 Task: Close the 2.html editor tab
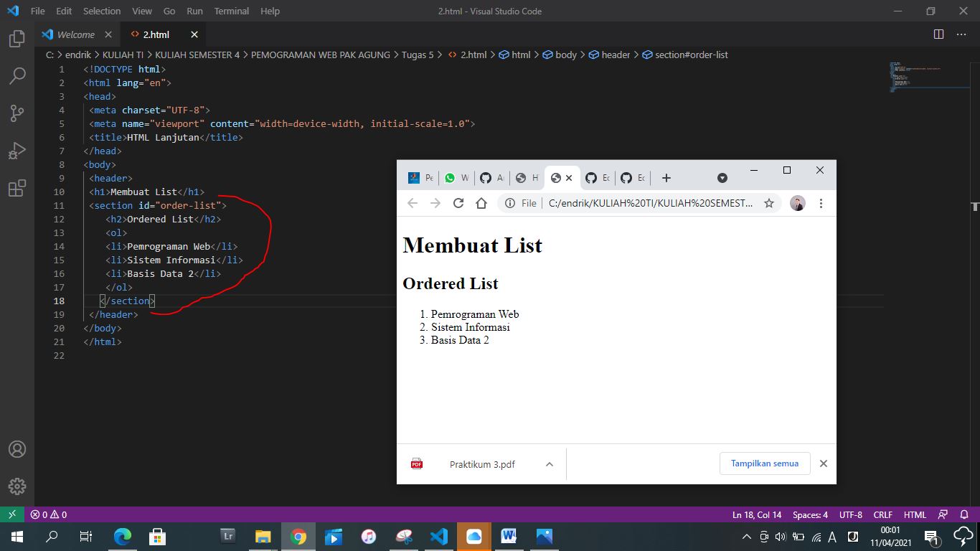click(194, 34)
